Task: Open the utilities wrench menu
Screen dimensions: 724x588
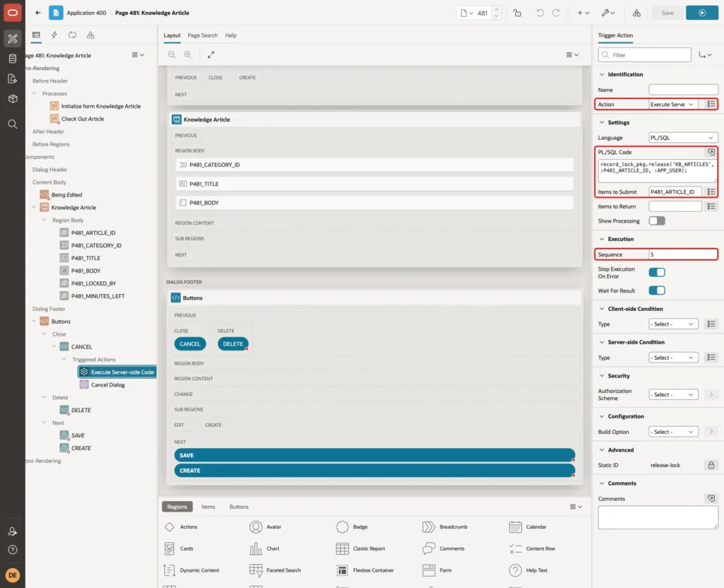Action: point(608,13)
